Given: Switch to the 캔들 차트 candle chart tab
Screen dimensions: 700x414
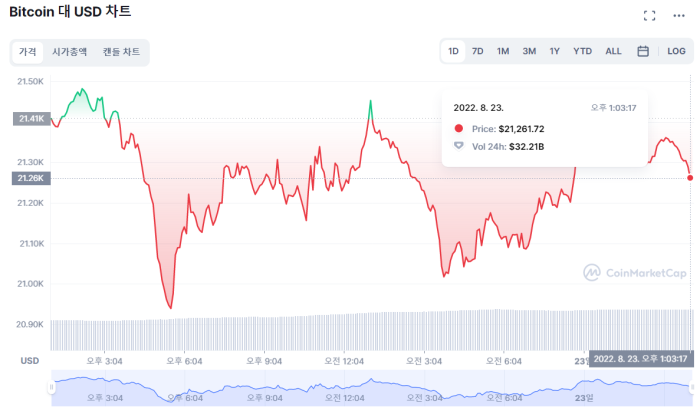Looking at the screenshot, I should click(121, 52).
